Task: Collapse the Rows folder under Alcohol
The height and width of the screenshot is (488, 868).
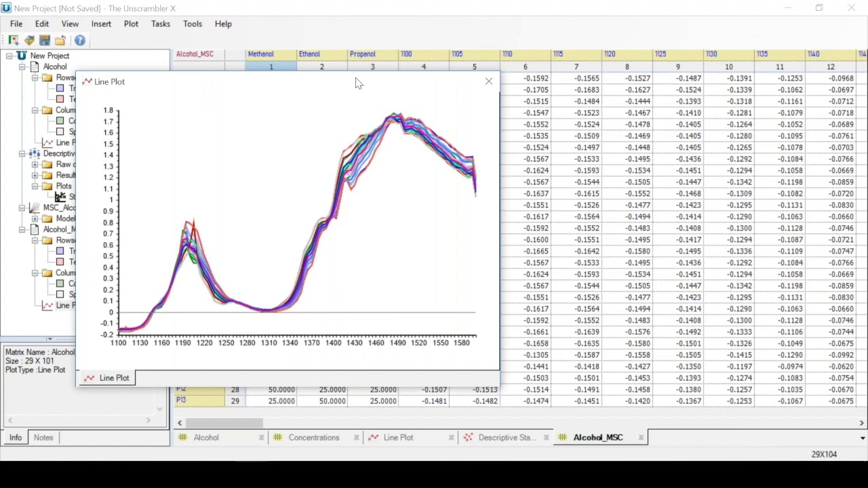Action: 35,77
